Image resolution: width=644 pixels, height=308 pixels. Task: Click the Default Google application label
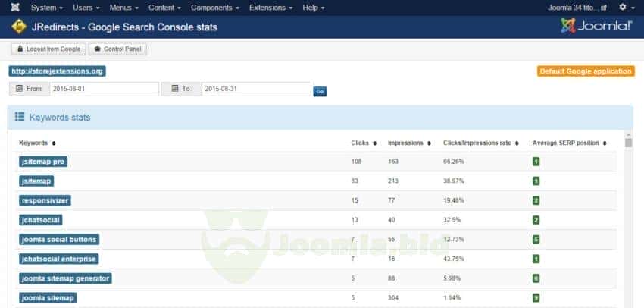pos(586,71)
